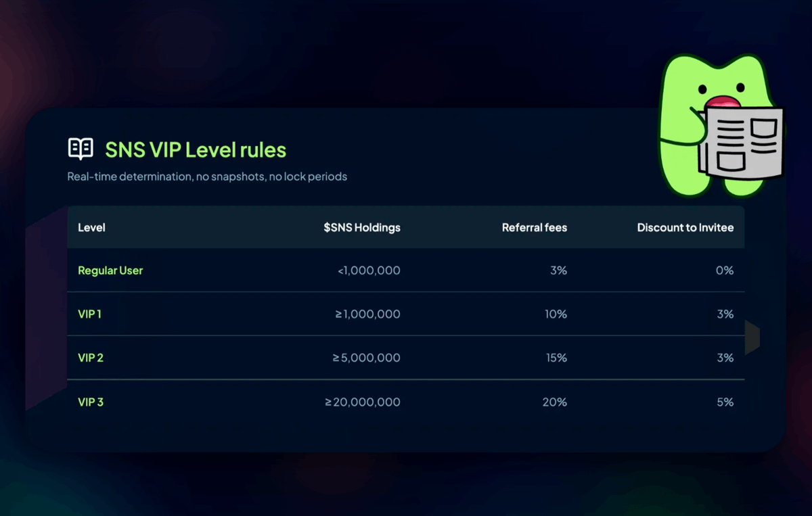
Task: Select the VIP 2 level label
Action: (91, 358)
